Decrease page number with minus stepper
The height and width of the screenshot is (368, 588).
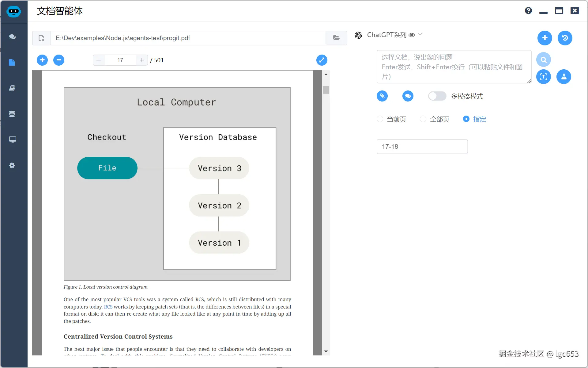(x=99, y=60)
